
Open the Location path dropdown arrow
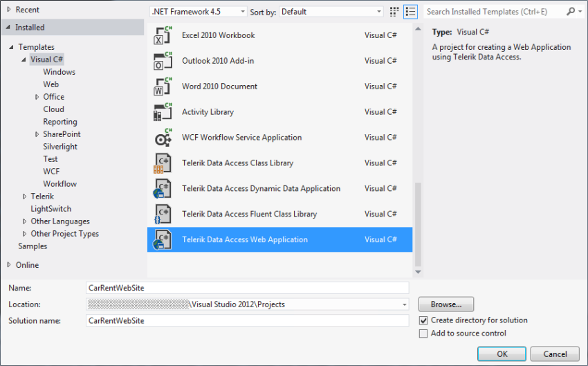point(404,304)
